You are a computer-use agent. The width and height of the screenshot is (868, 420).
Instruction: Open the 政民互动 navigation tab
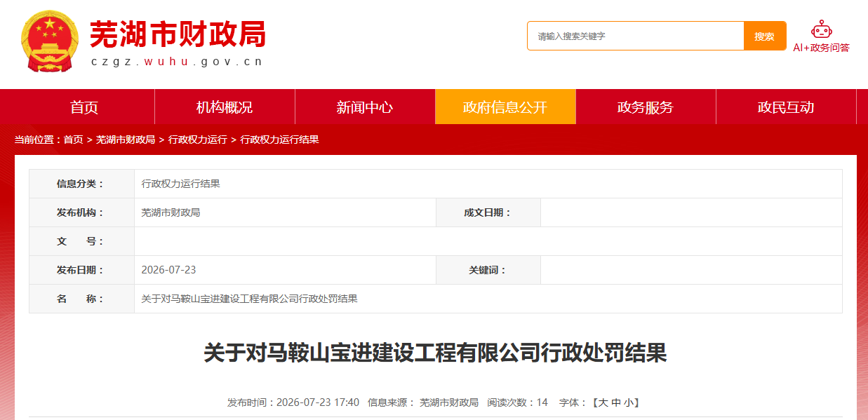(786, 107)
